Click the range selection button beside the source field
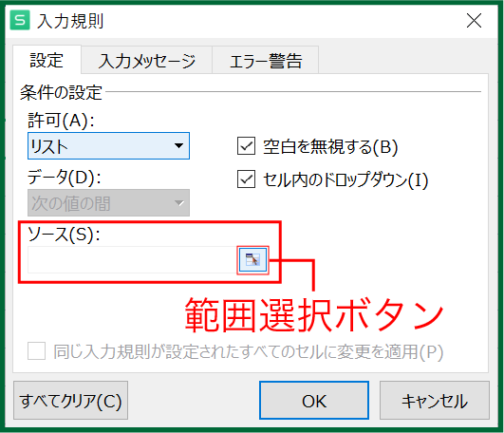This screenshot has width=504, height=433. point(253,260)
